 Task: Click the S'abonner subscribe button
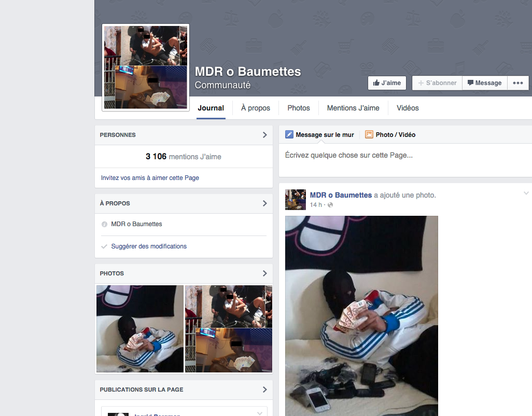point(437,83)
